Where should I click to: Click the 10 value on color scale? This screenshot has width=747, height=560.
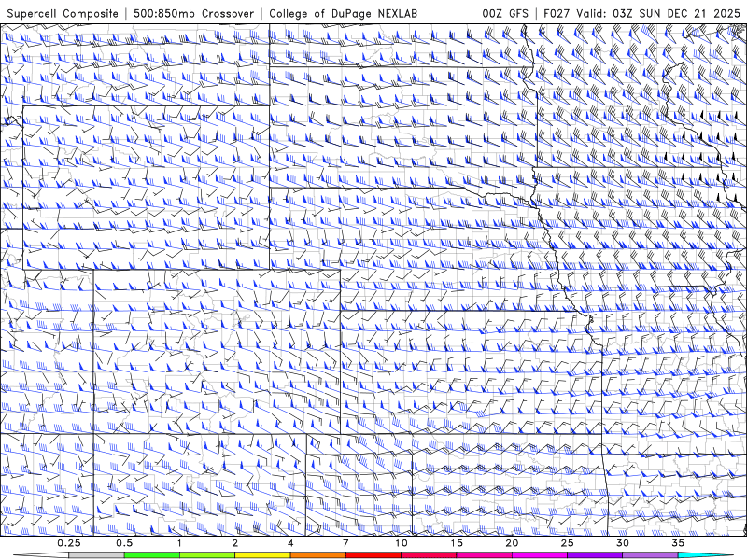click(x=402, y=543)
